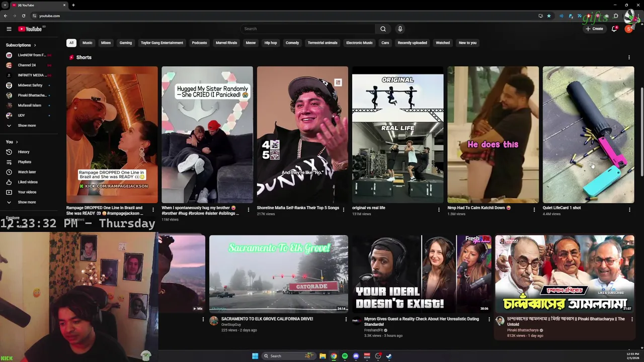Screen dimensions: 644x362
Task: Click the Create button
Action: [x=594, y=29]
